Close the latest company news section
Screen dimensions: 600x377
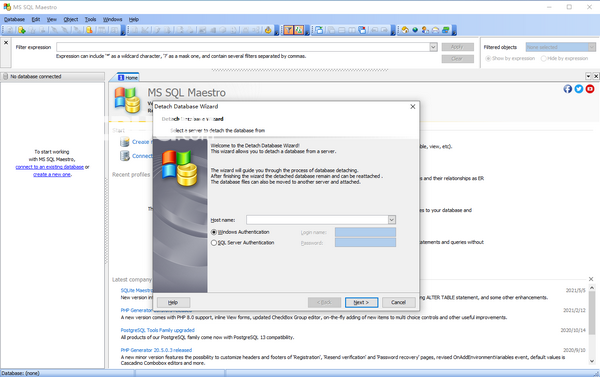tap(591, 279)
